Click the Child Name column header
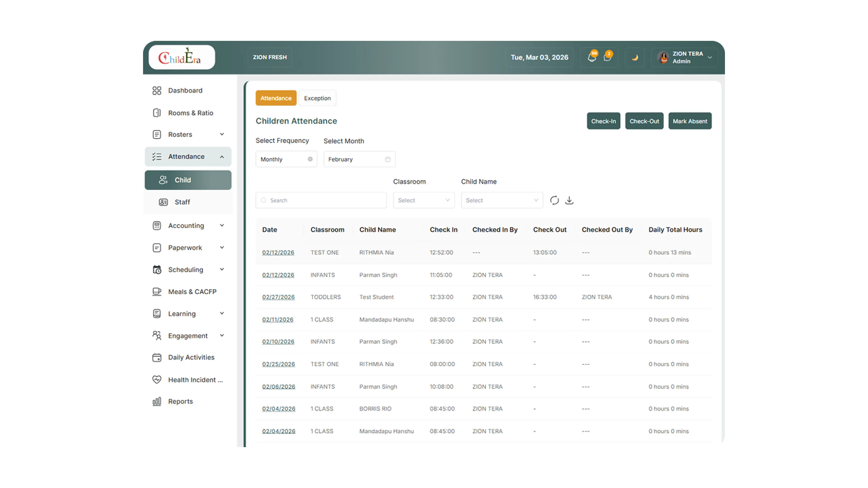Screen dimensions: 868x488 (x=378, y=230)
